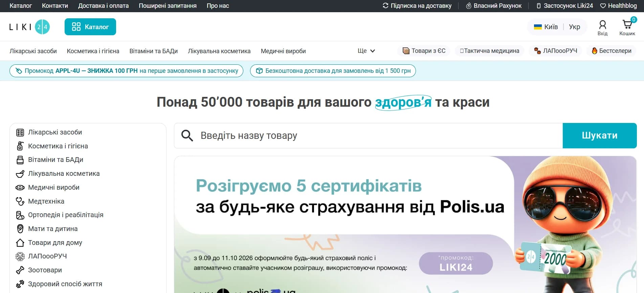Click the Мати та дитина sidebar icon
This screenshot has height=293, width=644.
[x=20, y=229]
